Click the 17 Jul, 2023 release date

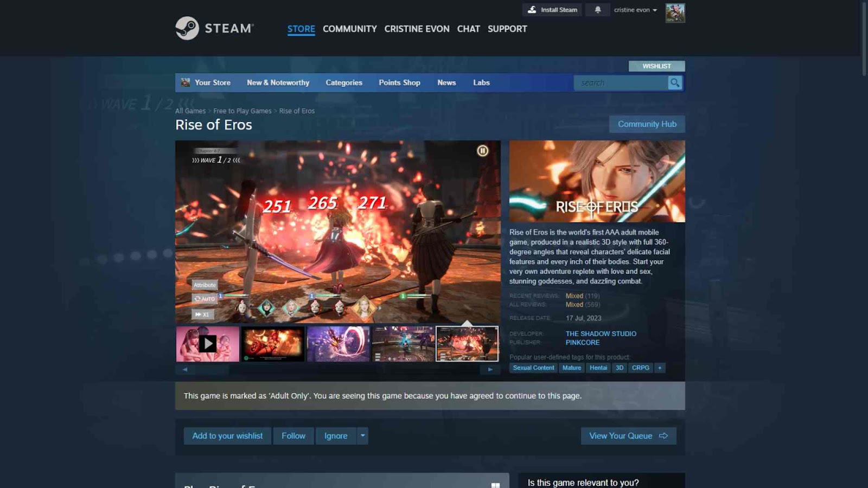584,318
